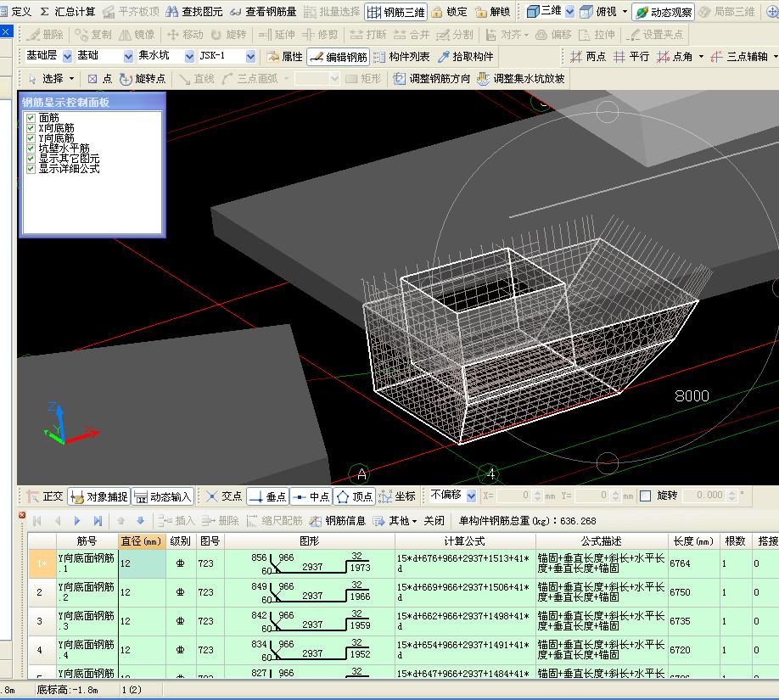The height and width of the screenshot is (700, 779).
Task: Select the 直径 cell of row 1
Action: coord(142,564)
